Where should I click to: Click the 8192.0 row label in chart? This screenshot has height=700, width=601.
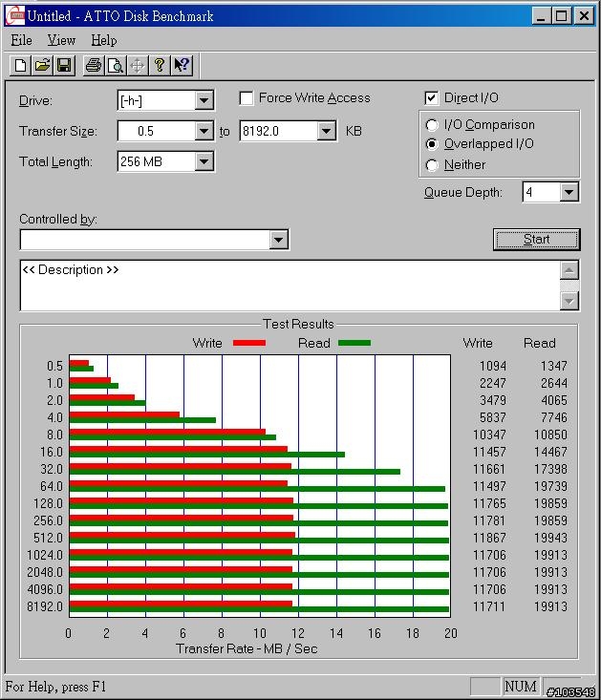(x=45, y=606)
